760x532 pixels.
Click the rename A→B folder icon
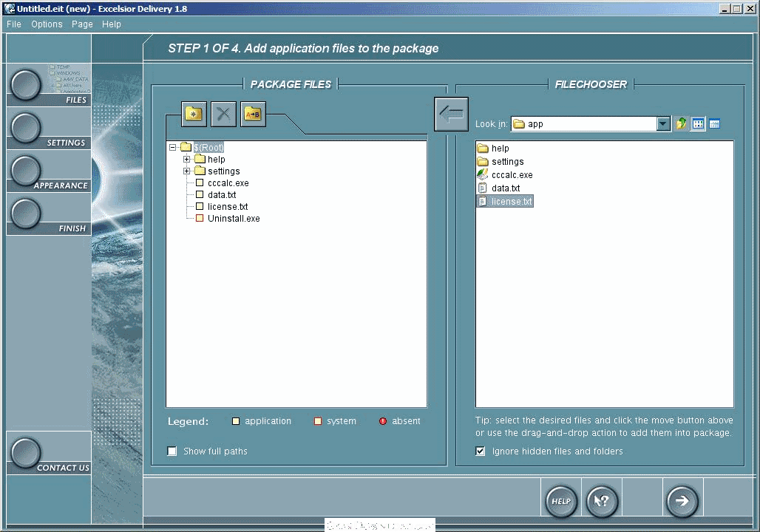click(x=253, y=115)
